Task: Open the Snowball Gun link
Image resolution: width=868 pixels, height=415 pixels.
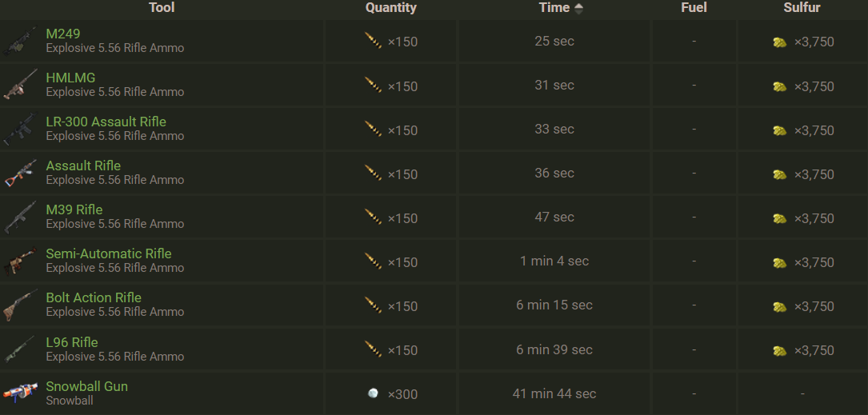Action: [x=86, y=386]
